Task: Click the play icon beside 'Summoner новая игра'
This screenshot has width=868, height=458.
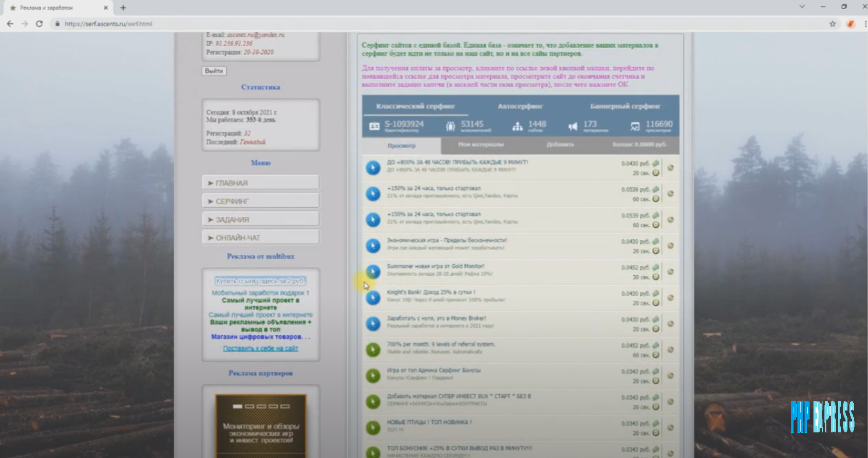Action: [x=373, y=272]
